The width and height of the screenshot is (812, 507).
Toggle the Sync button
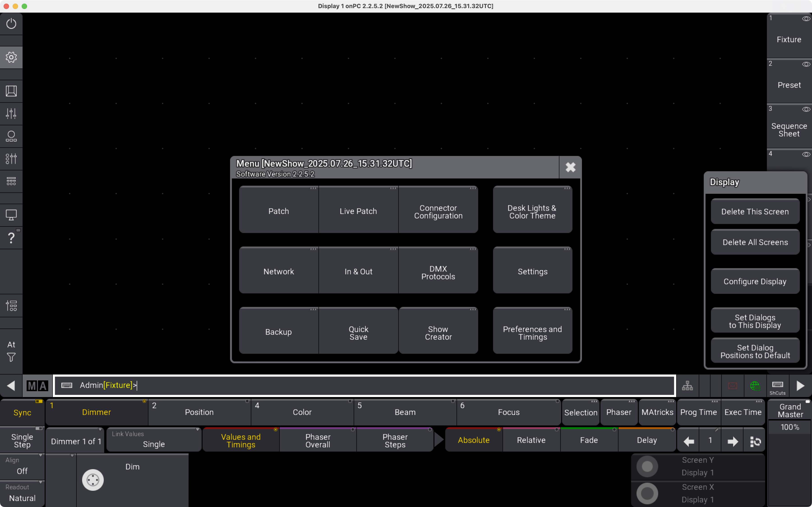[22, 412]
